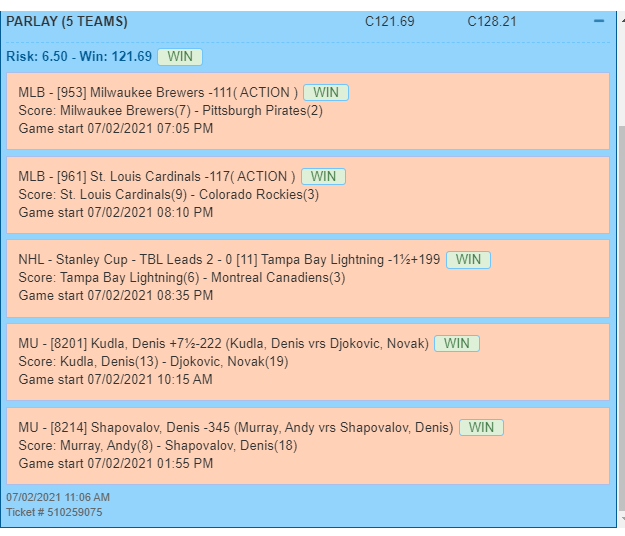This screenshot has width=625, height=536.
Task: Click Game start 07/02/2021 08:35 PM
Action: click(116, 296)
